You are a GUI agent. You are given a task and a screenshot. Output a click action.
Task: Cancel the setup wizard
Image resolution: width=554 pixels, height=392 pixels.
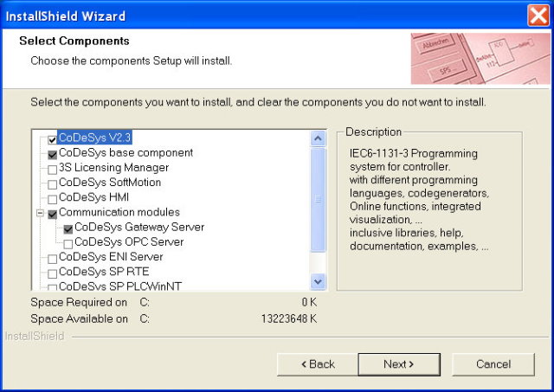point(493,364)
